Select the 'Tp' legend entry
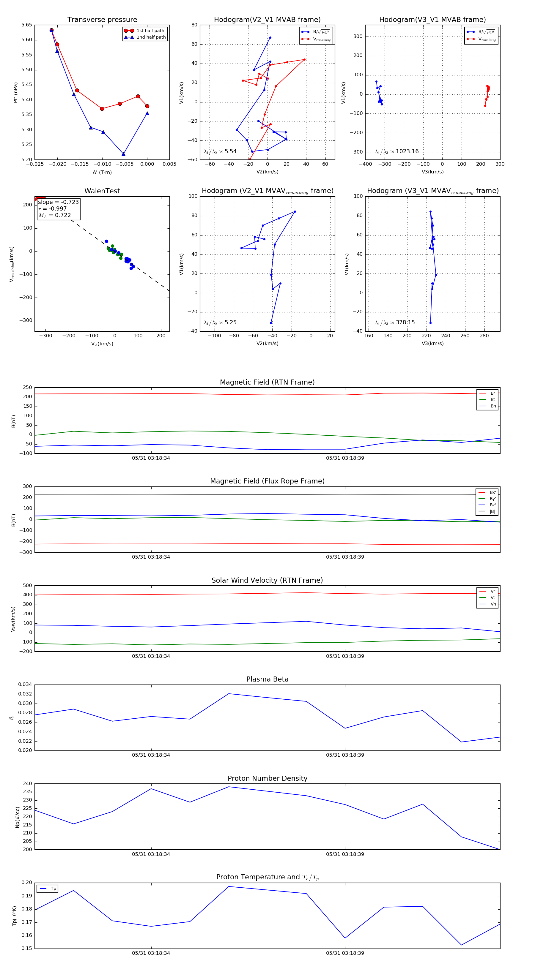The height and width of the screenshot is (980, 535). coord(48,889)
